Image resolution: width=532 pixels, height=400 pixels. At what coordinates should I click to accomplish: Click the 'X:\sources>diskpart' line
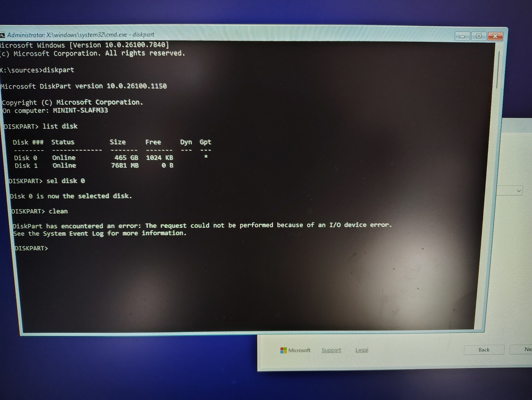[37, 70]
